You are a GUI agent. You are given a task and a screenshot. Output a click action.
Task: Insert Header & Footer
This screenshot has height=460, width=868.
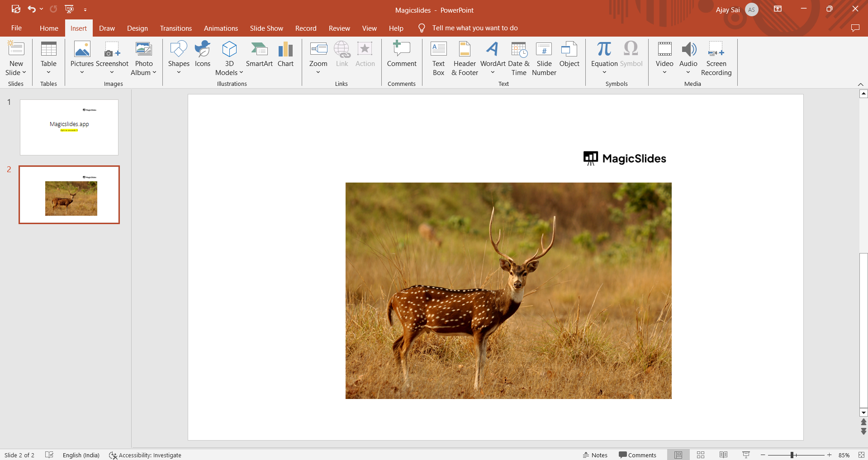pos(465,59)
